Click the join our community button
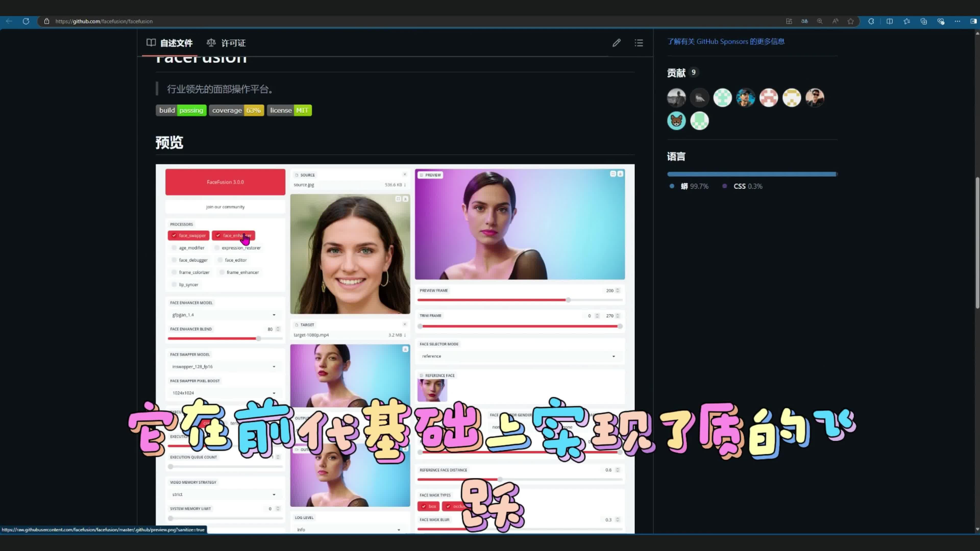 (225, 206)
